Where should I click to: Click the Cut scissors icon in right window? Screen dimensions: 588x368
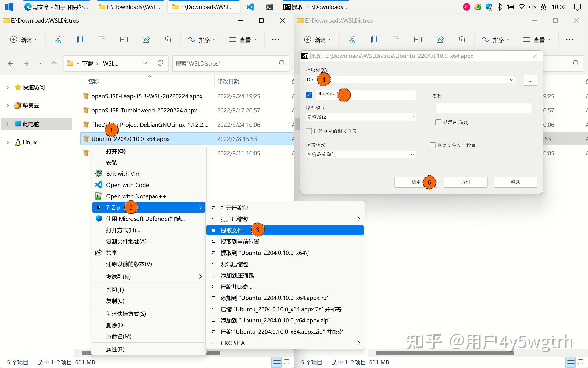click(352, 40)
